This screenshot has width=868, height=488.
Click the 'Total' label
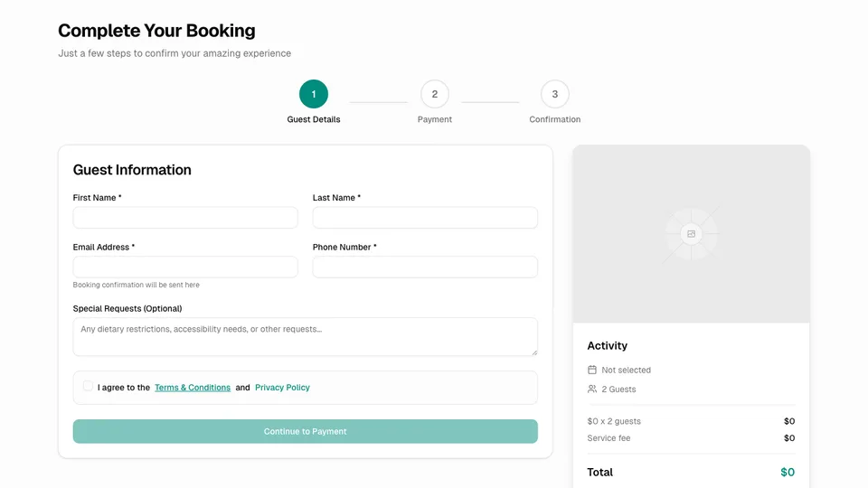click(x=600, y=472)
